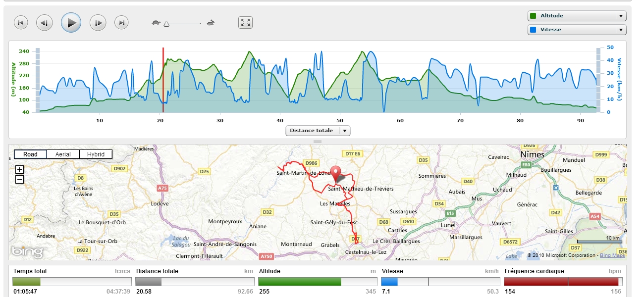Image resolution: width=644 pixels, height=297 pixels.
Task: Step back one frame
Action: point(45,22)
